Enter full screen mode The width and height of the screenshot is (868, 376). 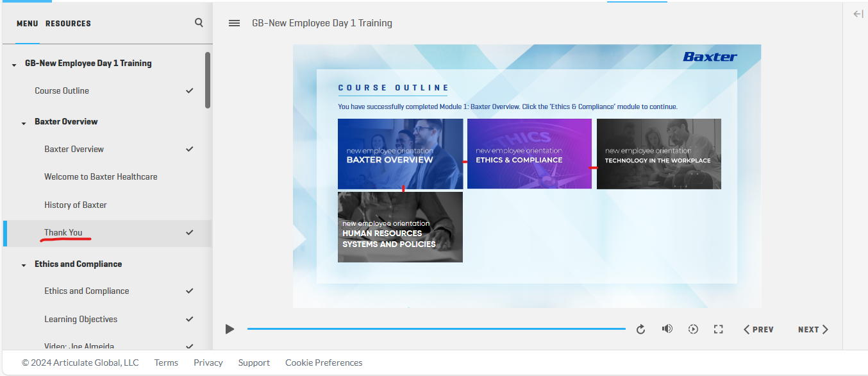click(718, 329)
